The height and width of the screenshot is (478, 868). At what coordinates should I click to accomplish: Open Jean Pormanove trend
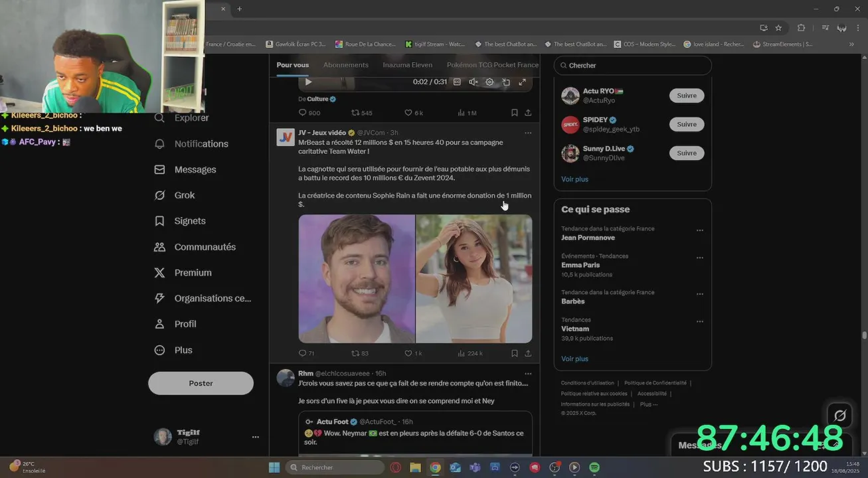(588, 238)
